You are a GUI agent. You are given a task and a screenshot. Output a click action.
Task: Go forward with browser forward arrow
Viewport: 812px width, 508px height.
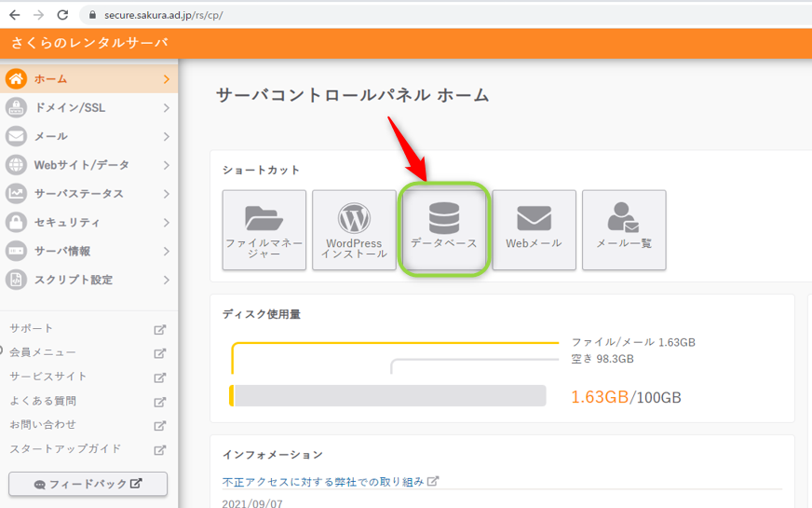click(x=39, y=15)
